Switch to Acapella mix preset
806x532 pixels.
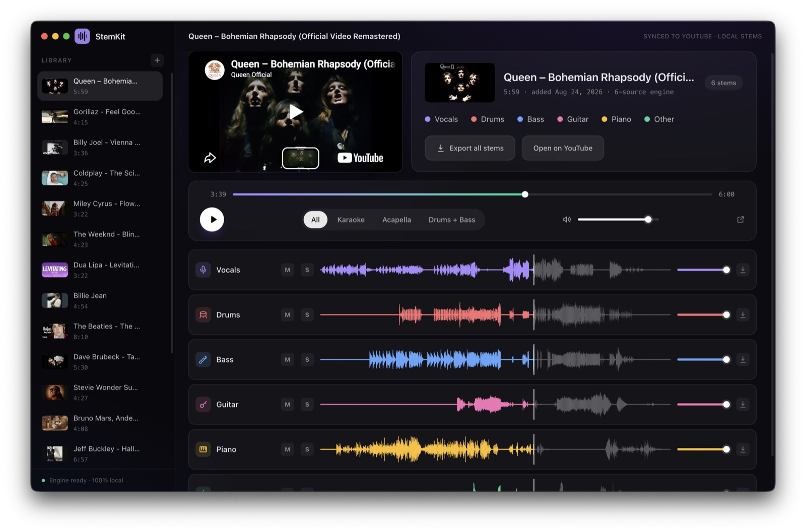[396, 220]
